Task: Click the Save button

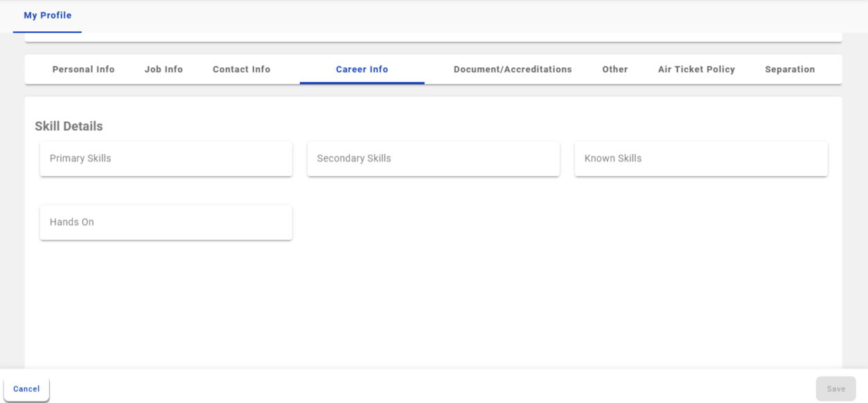Action: coord(835,389)
